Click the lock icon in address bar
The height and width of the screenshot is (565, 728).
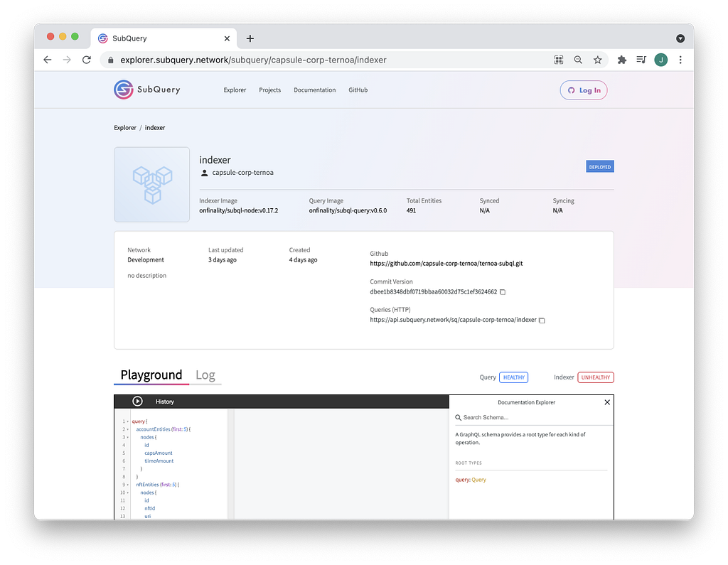pyautogui.click(x=110, y=60)
